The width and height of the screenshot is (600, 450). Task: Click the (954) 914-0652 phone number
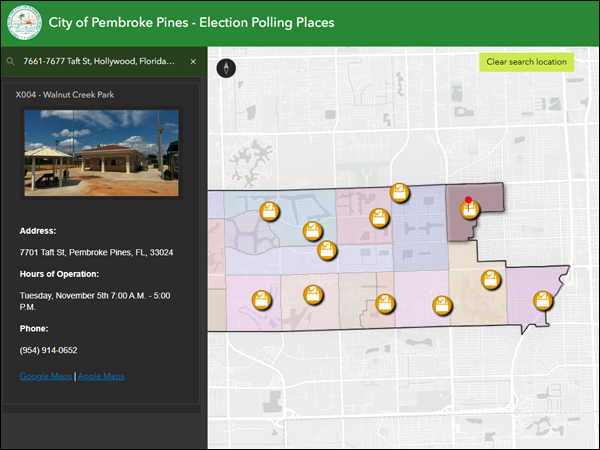coord(48,350)
